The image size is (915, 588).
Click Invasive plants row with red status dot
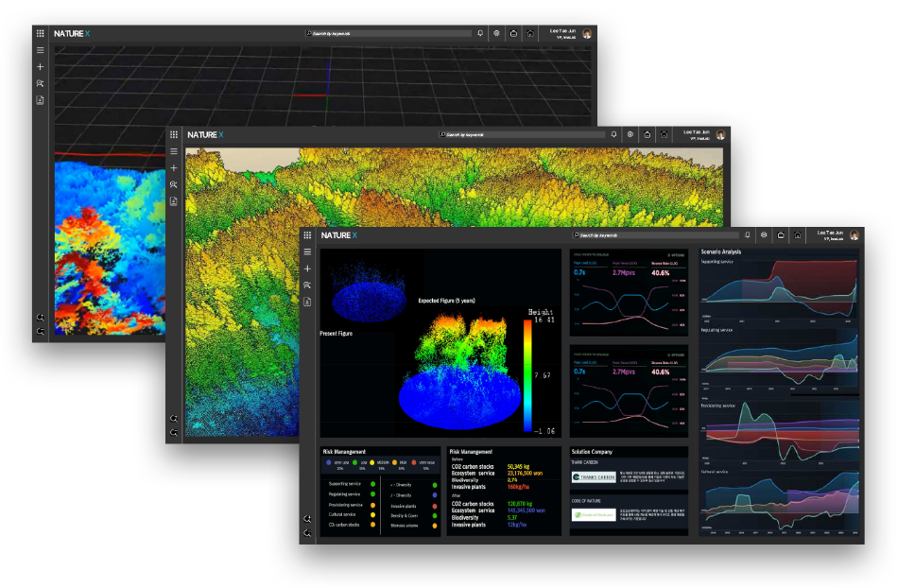pos(413,506)
